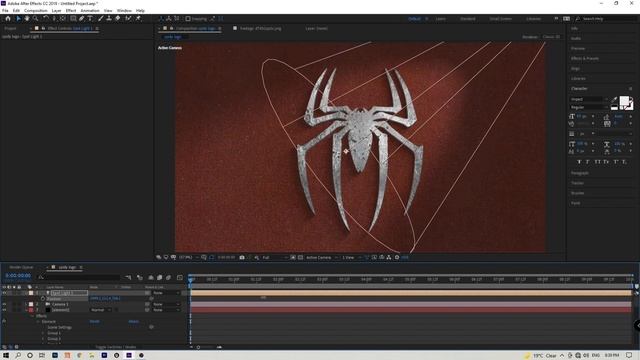Toggle Faux Bold in Character panel
Screen dimensions: 640x360
click(x=579, y=162)
